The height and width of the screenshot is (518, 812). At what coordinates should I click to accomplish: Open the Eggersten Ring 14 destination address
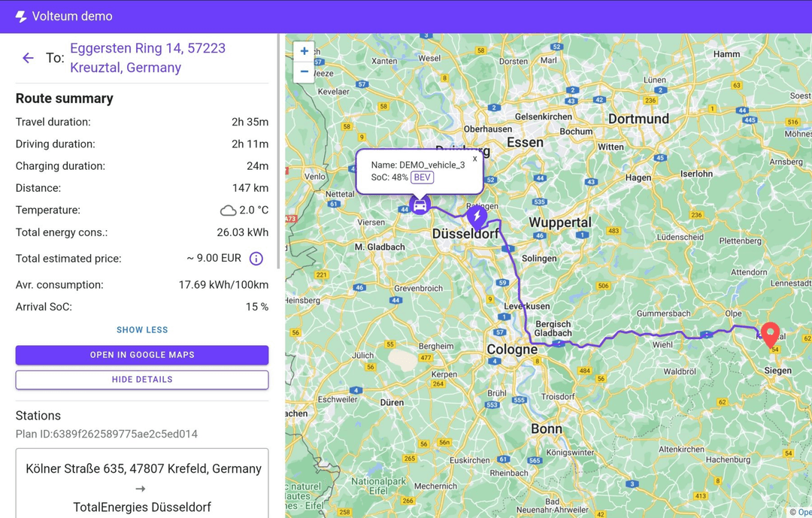[x=148, y=58]
